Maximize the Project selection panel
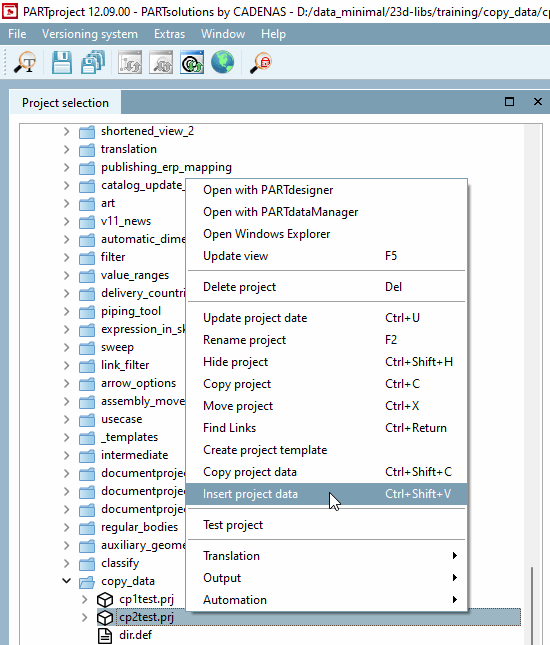Screen dimensions: 550x645 (x=509, y=102)
